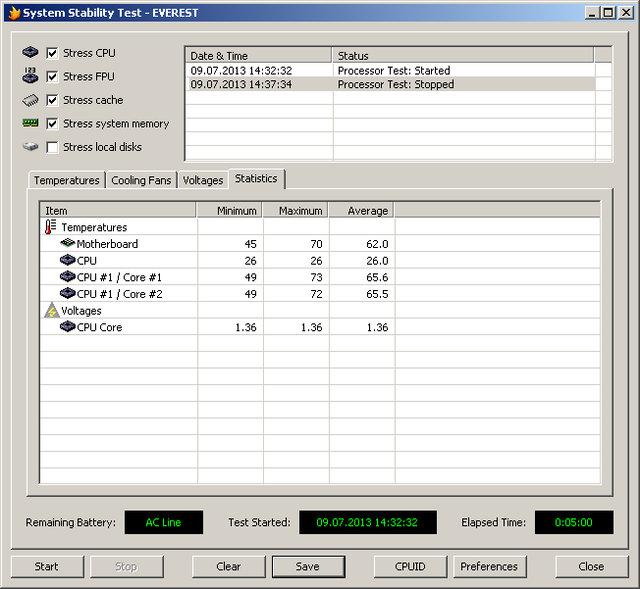The width and height of the screenshot is (640, 589).
Task: Click the memory stick icon beside Stress system memory
Action: [x=30, y=123]
